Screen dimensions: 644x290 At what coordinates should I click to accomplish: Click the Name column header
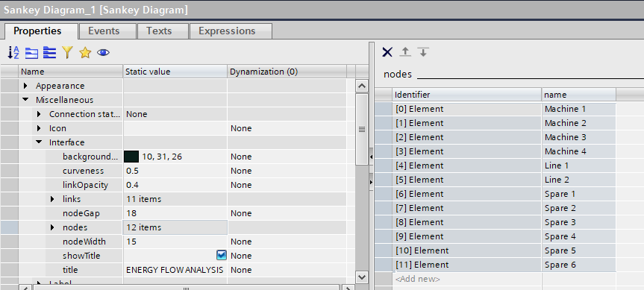coord(71,72)
